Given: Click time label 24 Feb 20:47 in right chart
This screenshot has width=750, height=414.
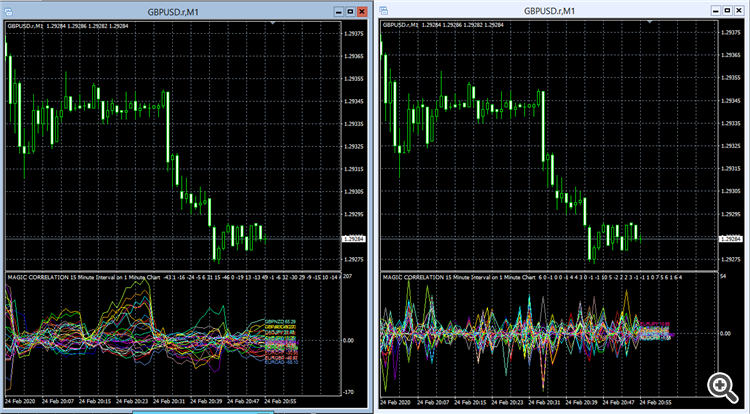Looking at the screenshot, I should pyautogui.click(x=619, y=402).
